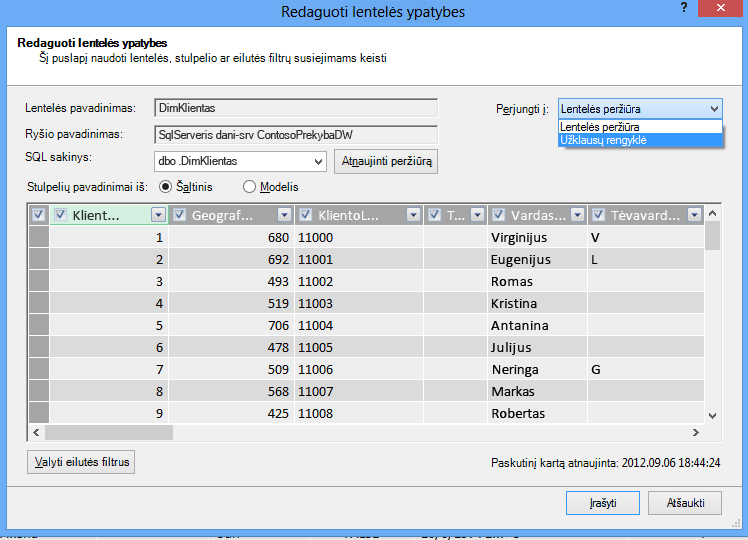Choose Lentelės peržiūra from the dropdown list
The width and height of the screenshot is (748, 540).
pyautogui.click(x=640, y=127)
